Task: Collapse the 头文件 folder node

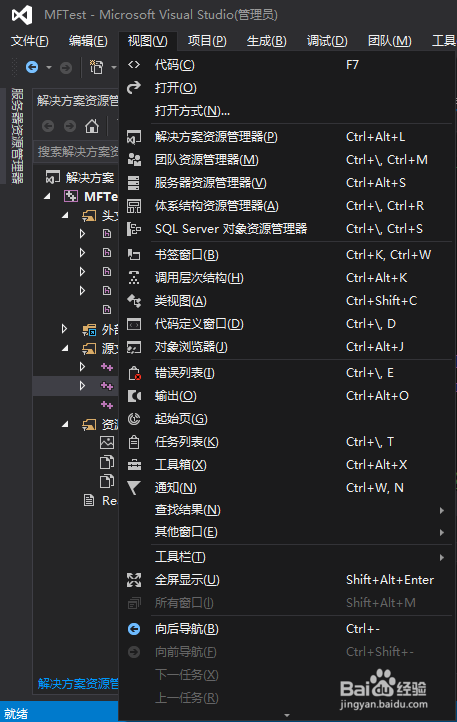Action: point(65,215)
